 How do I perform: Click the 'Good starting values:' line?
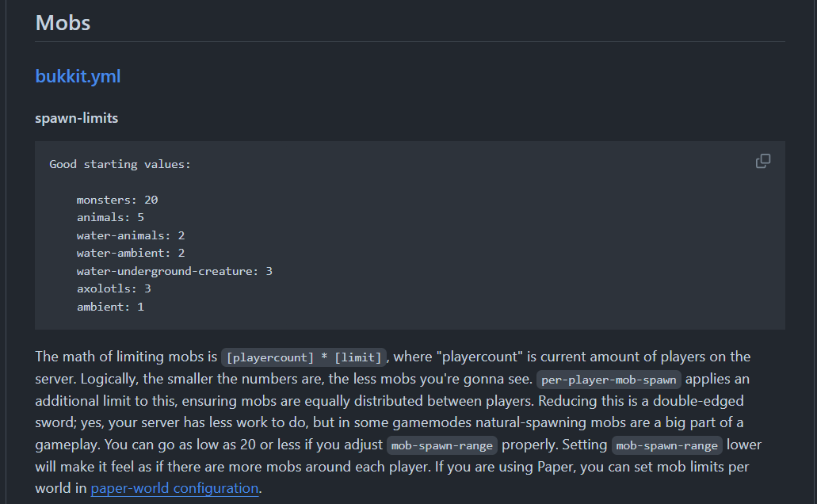120,164
